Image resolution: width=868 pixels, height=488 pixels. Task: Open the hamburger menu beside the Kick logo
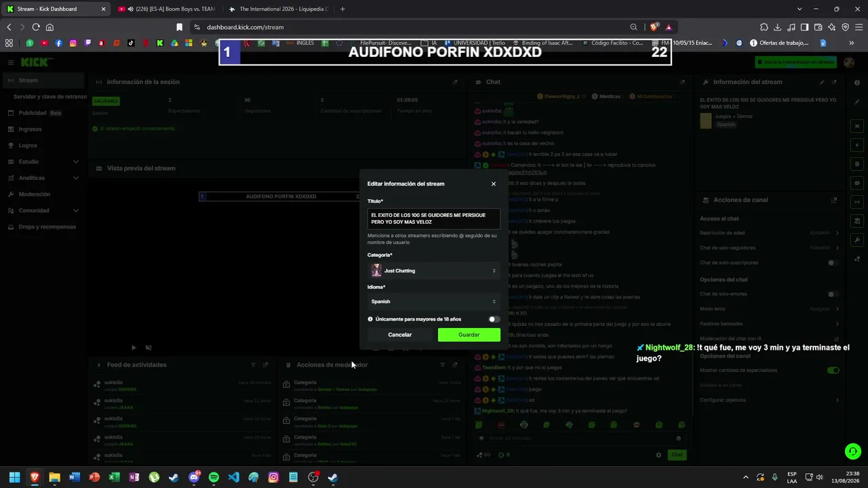[11, 62]
